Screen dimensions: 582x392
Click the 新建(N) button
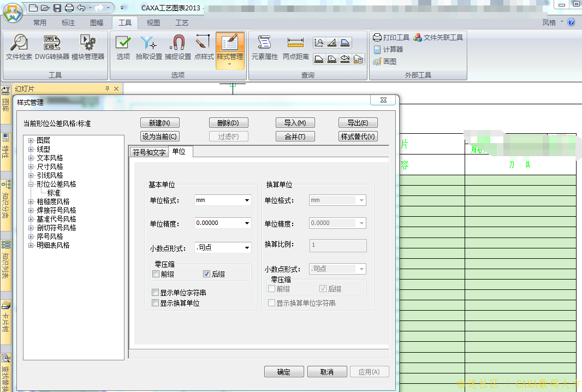160,122
